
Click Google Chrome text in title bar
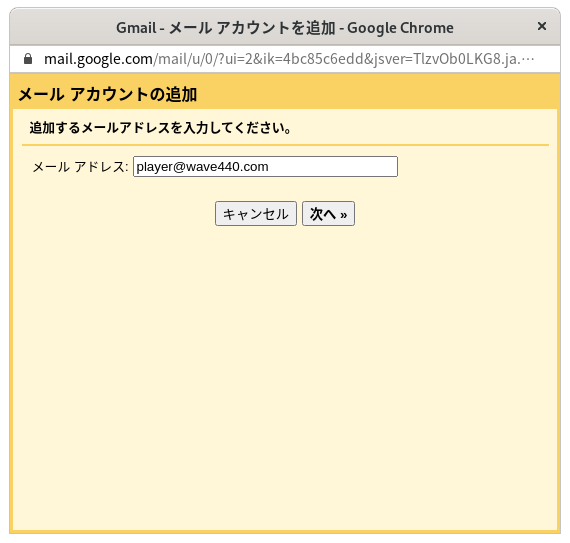click(x=400, y=28)
